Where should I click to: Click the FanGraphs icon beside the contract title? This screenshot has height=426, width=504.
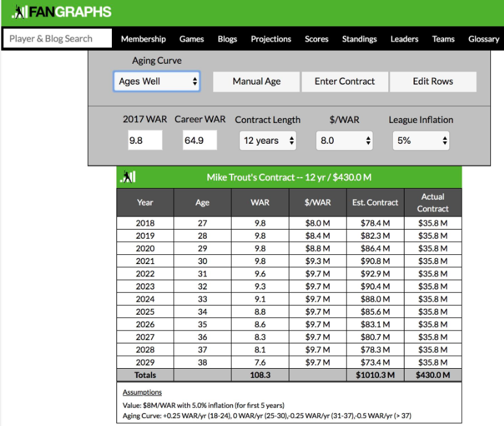coord(128,177)
